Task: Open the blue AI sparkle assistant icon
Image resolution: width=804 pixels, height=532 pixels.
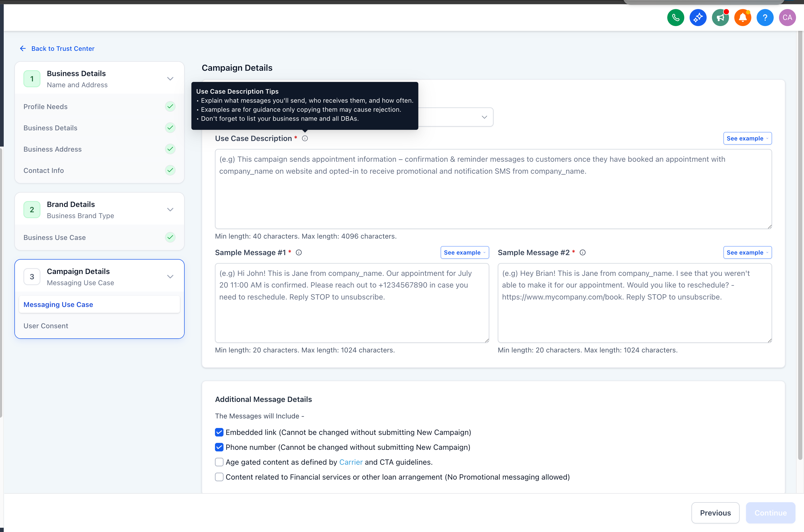Action: pos(698,18)
